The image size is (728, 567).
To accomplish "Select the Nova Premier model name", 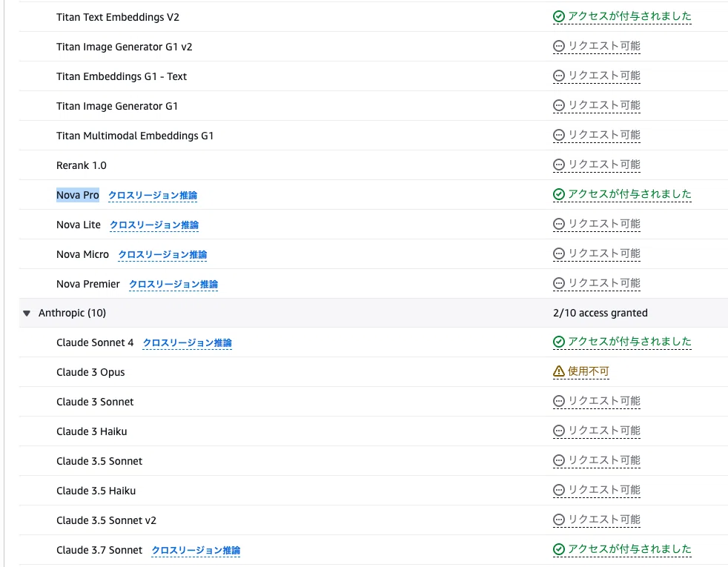I will pos(87,285).
